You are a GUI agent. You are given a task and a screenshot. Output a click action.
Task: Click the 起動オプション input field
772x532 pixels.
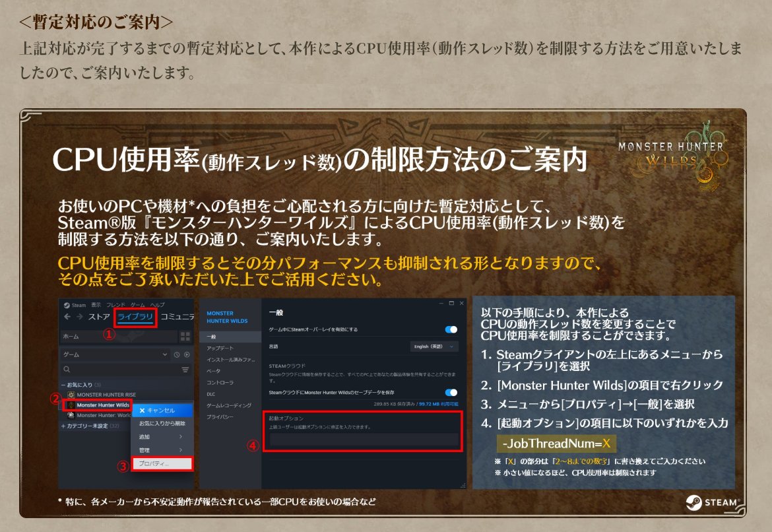(x=364, y=440)
